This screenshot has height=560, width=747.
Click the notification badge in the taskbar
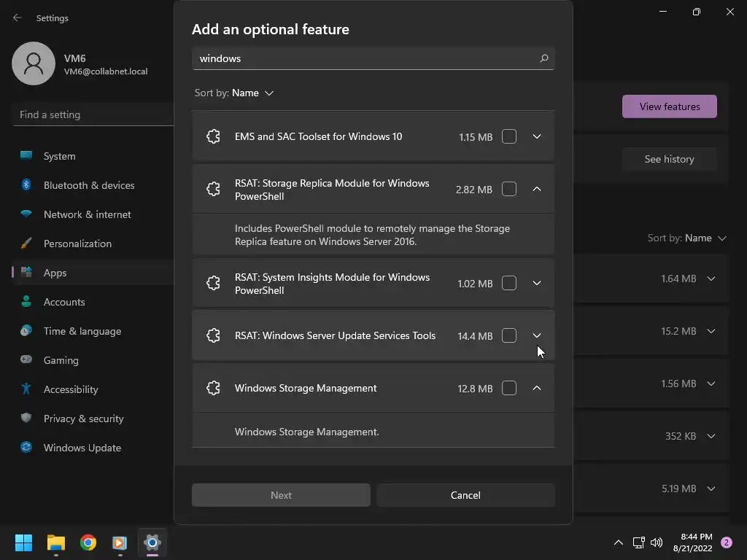pos(727,542)
